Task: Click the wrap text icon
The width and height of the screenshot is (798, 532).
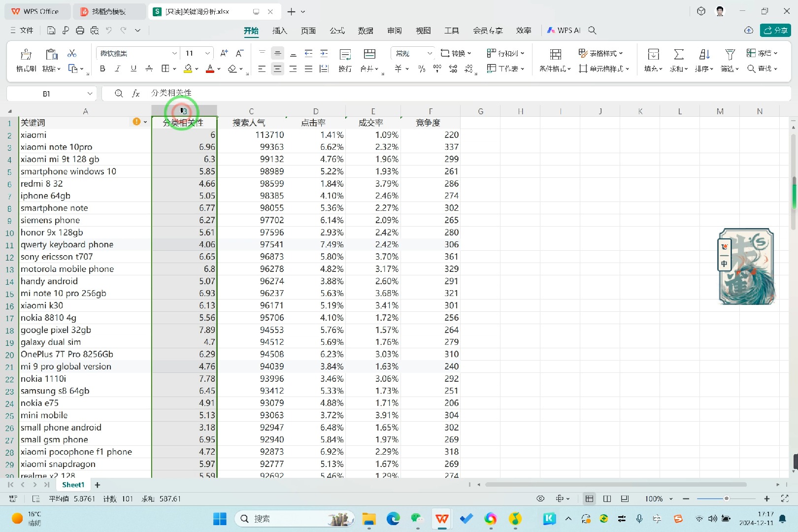Action: [x=345, y=54]
